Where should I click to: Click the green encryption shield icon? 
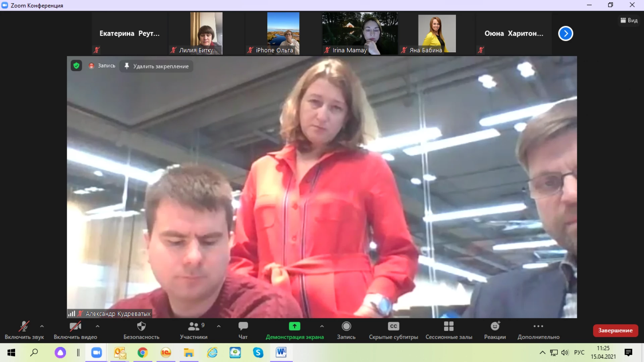coord(76,65)
